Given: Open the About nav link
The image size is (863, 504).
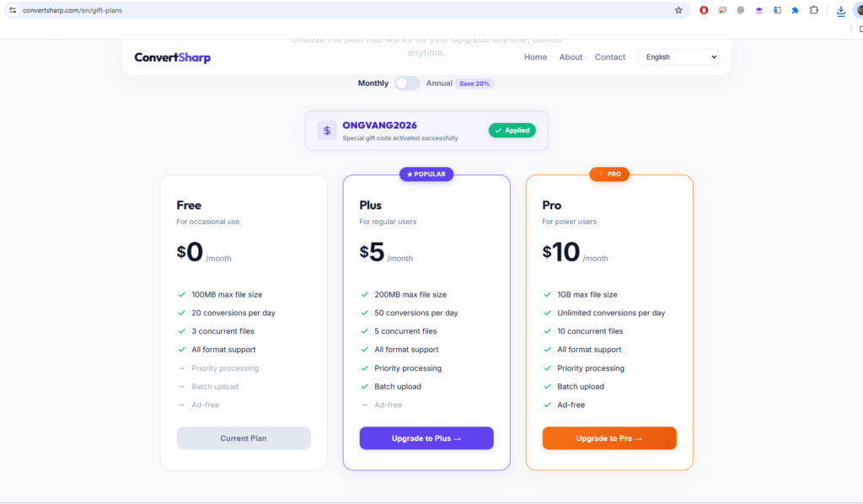Looking at the screenshot, I should coord(571,56).
